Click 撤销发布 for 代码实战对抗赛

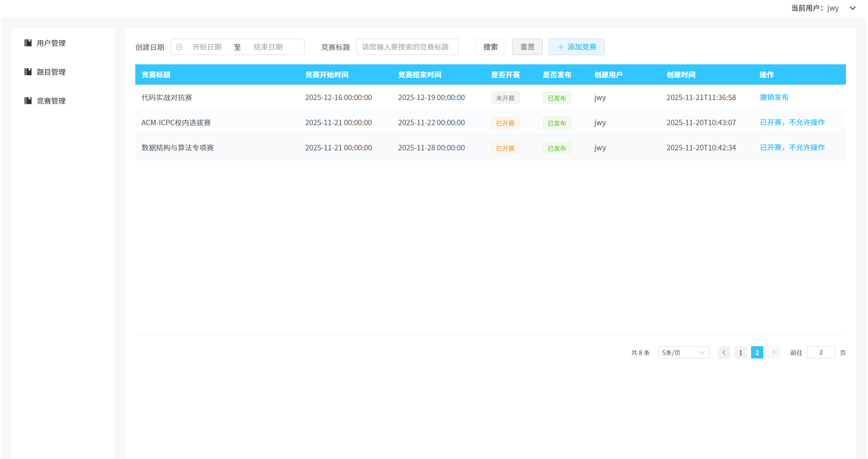tap(774, 97)
